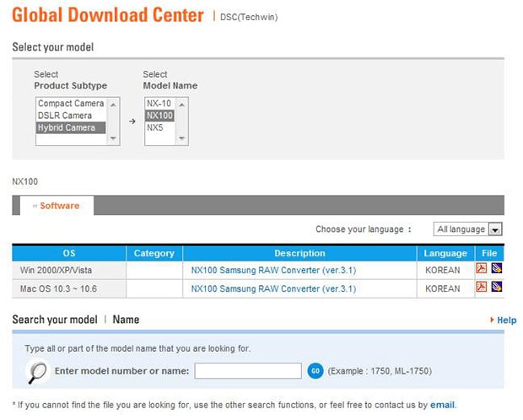The height and width of the screenshot is (420, 523).
Task: Click the Language column header
Action: tap(445, 253)
